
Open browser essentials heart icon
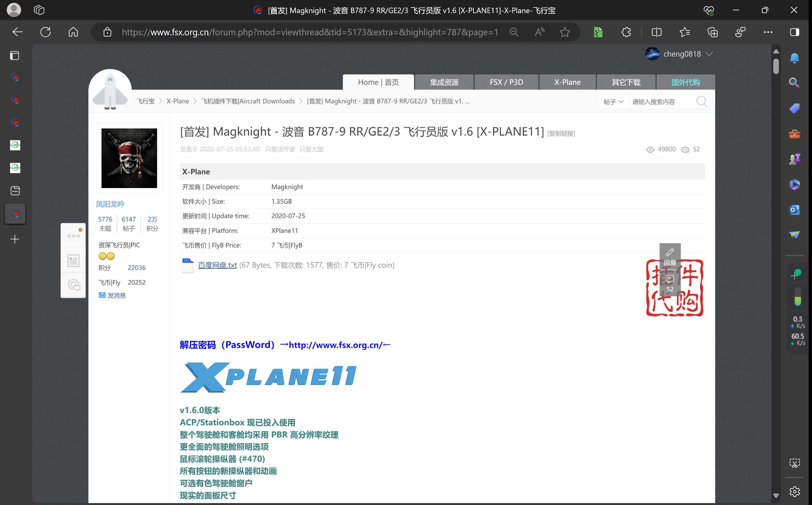point(708,10)
